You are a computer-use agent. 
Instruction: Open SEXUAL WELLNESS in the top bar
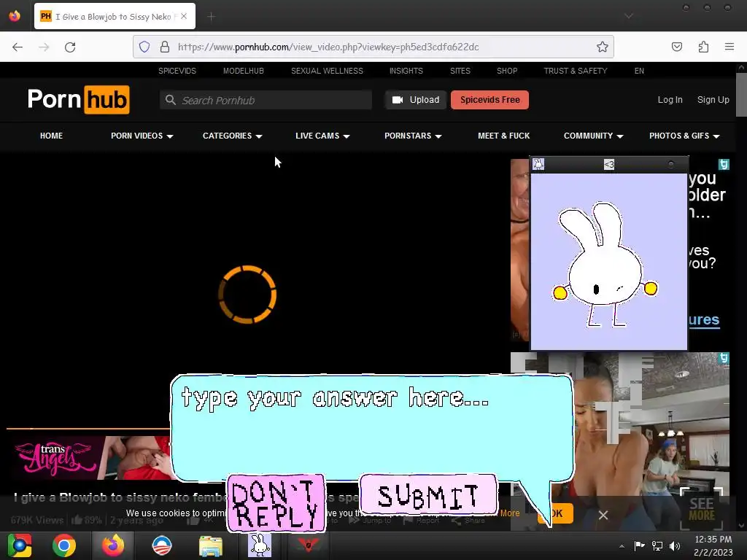point(327,71)
